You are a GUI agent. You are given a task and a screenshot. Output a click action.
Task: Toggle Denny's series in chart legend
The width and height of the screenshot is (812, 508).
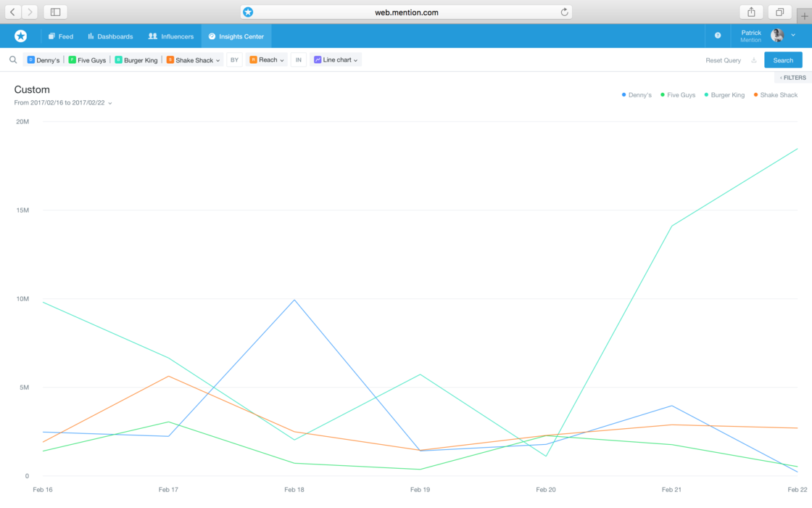pos(639,95)
